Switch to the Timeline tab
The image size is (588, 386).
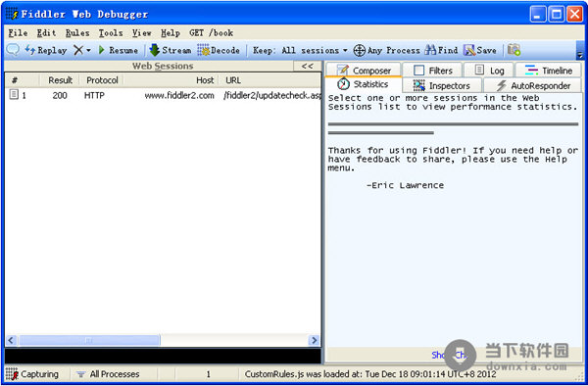click(549, 71)
